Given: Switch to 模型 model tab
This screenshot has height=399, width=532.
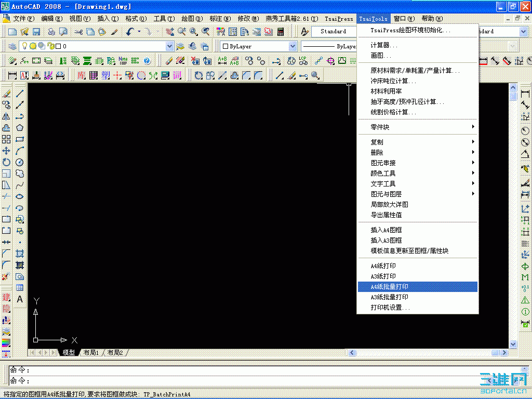Looking at the screenshot, I should (x=69, y=353).
